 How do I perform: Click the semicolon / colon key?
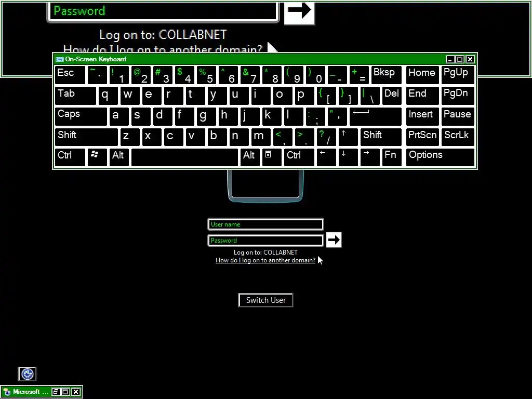pos(315,116)
